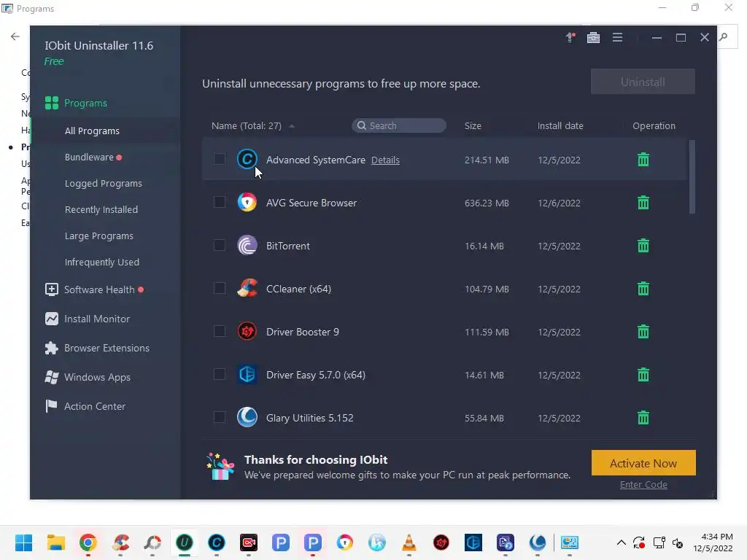Tick the Driver Booster 9 checkbox

point(220,331)
